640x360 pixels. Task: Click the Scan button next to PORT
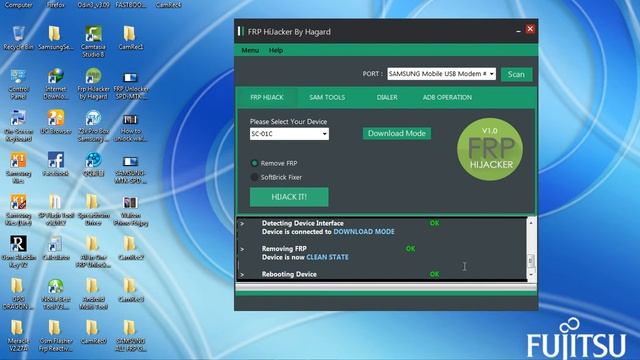point(516,74)
